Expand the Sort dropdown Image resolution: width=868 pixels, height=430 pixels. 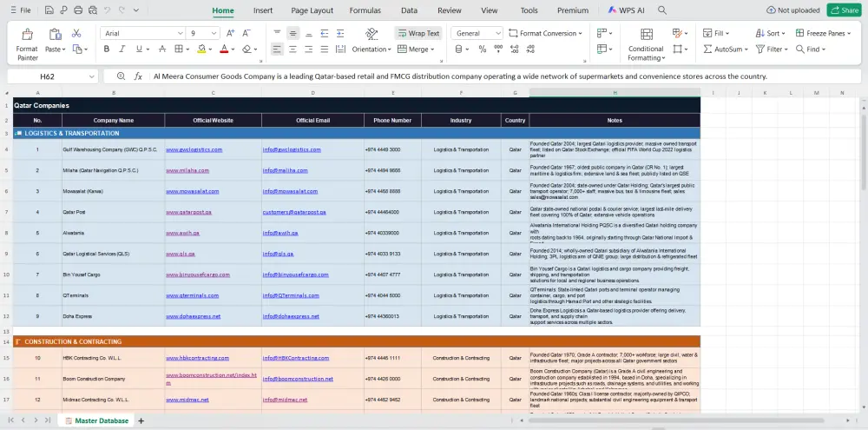(783, 33)
